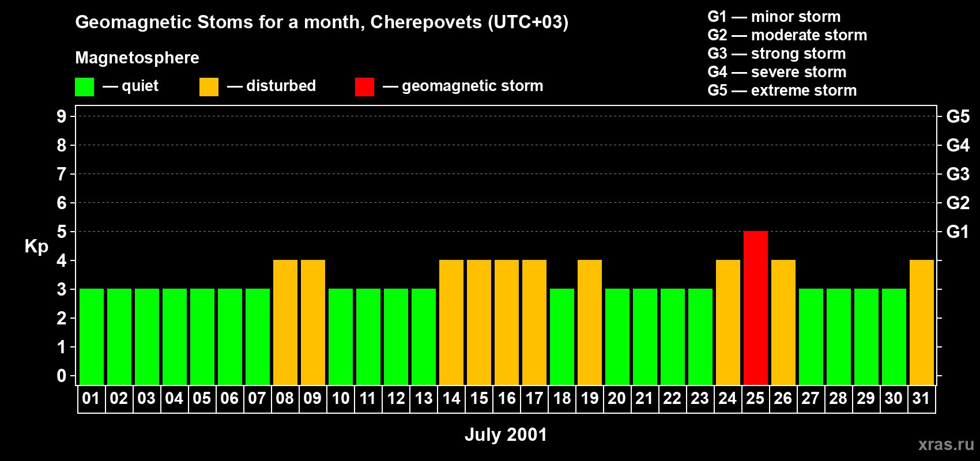Click the orange bar for day 31
This screenshot has width=980, height=461.
tap(922, 322)
